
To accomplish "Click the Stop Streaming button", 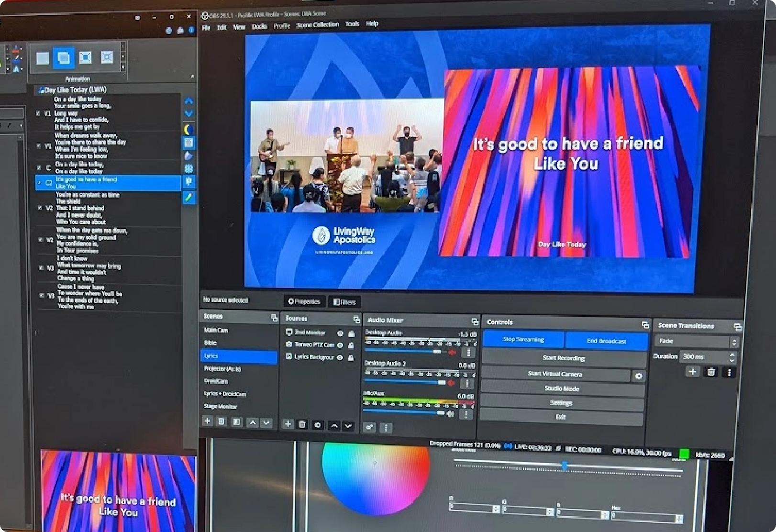I will pos(523,340).
